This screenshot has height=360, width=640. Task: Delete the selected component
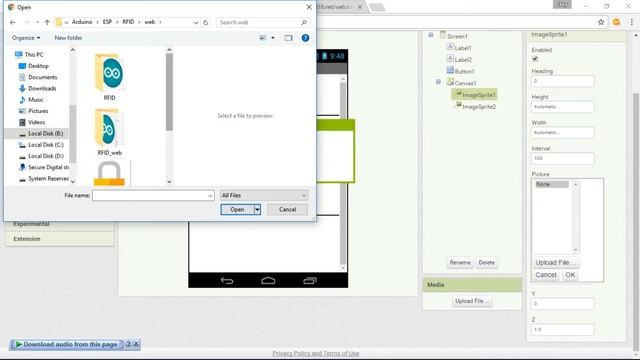coord(487,262)
